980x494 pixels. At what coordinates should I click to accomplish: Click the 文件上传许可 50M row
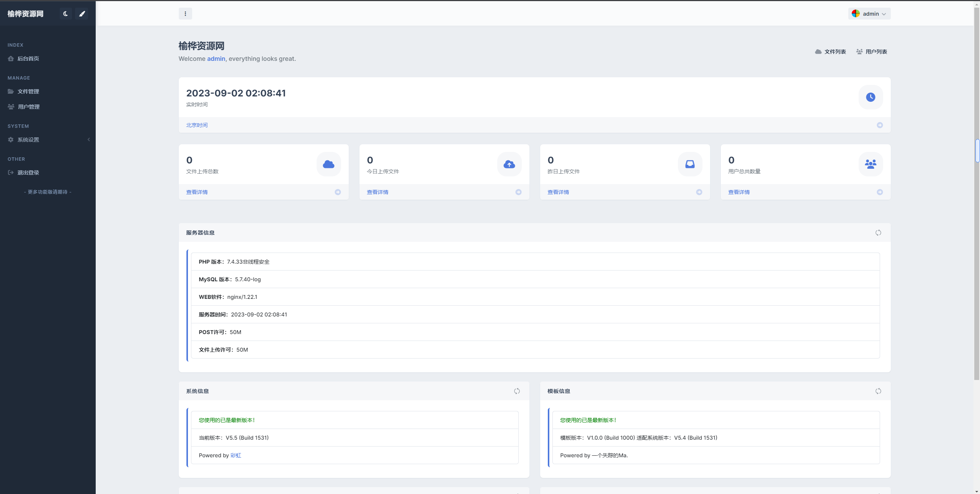535,350
